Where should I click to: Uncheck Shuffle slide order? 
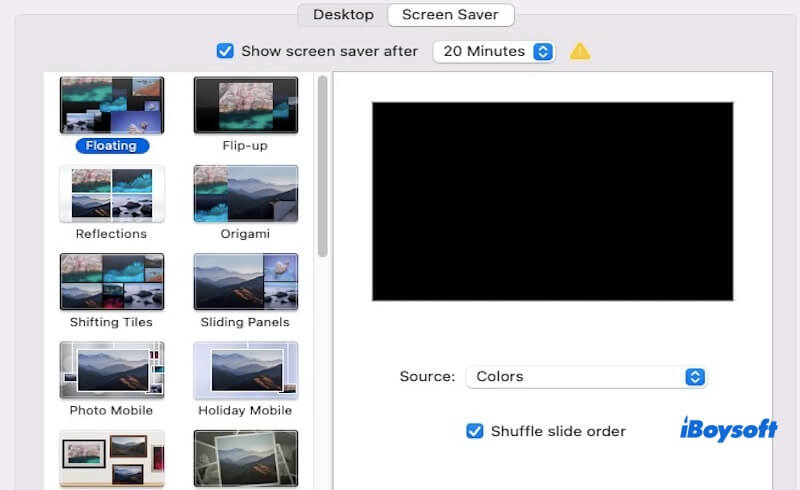pyautogui.click(x=475, y=431)
